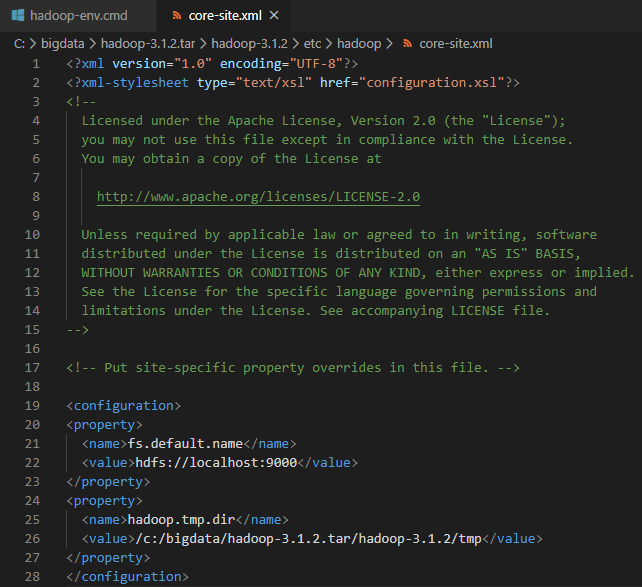642x587 pixels.
Task: Click the "Put site-specific property overrides" comment
Action: click(293, 368)
